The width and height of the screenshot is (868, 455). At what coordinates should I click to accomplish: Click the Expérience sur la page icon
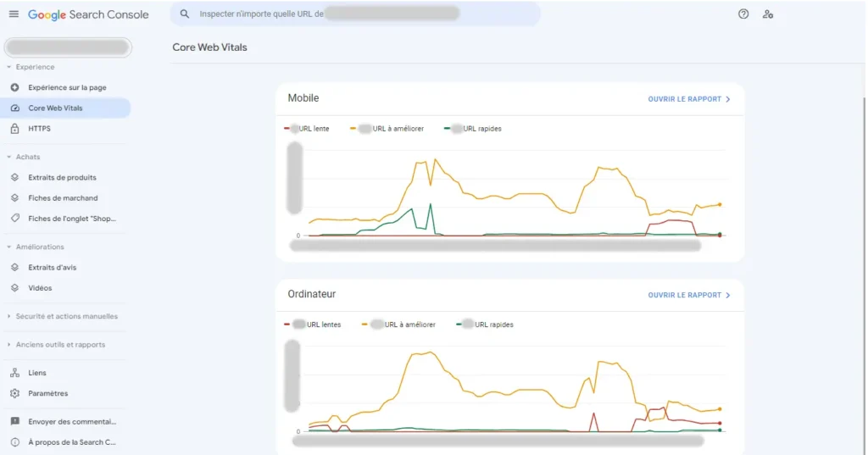coord(15,87)
